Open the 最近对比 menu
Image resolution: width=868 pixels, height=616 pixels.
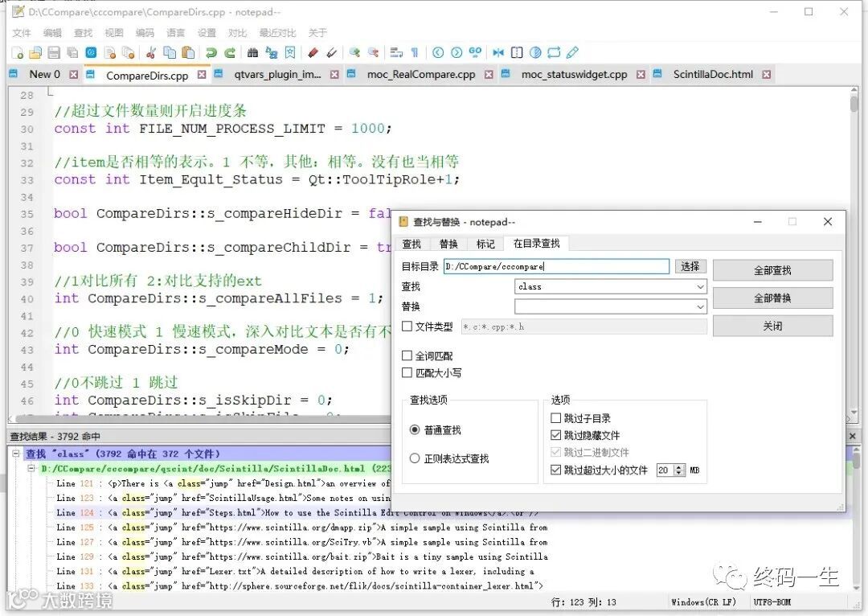coord(277,33)
